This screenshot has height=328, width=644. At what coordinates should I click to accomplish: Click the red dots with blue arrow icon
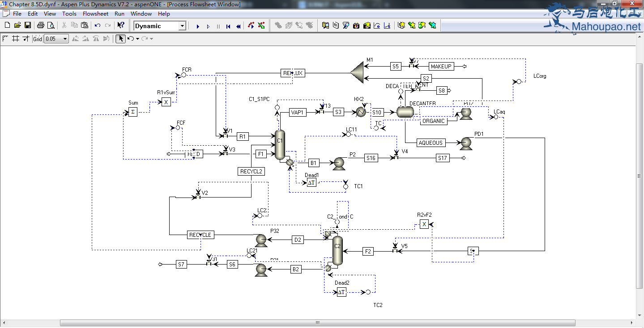pos(251,25)
